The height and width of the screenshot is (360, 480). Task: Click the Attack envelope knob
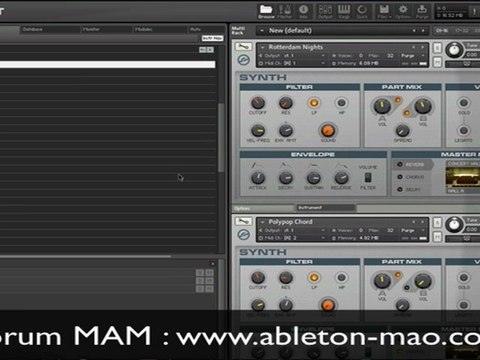[258, 178]
